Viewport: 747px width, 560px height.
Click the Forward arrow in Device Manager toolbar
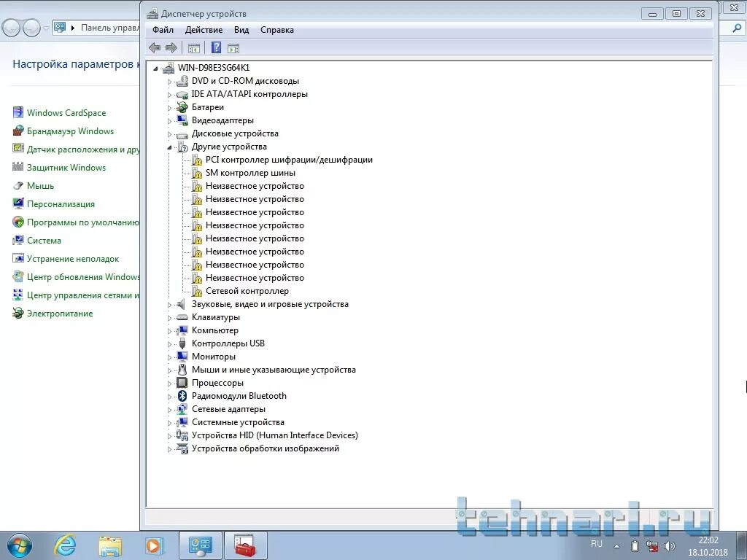[x=171, y=47]
